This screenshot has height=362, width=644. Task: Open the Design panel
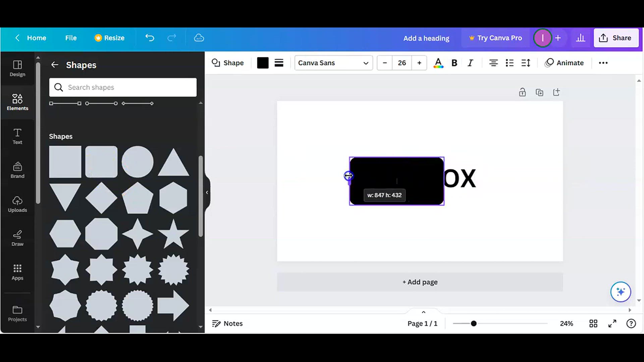pos(17,68)
